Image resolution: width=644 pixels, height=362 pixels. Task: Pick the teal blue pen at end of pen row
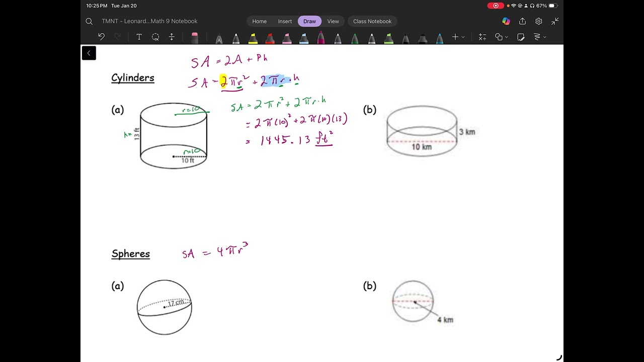(x=440, y=38)
